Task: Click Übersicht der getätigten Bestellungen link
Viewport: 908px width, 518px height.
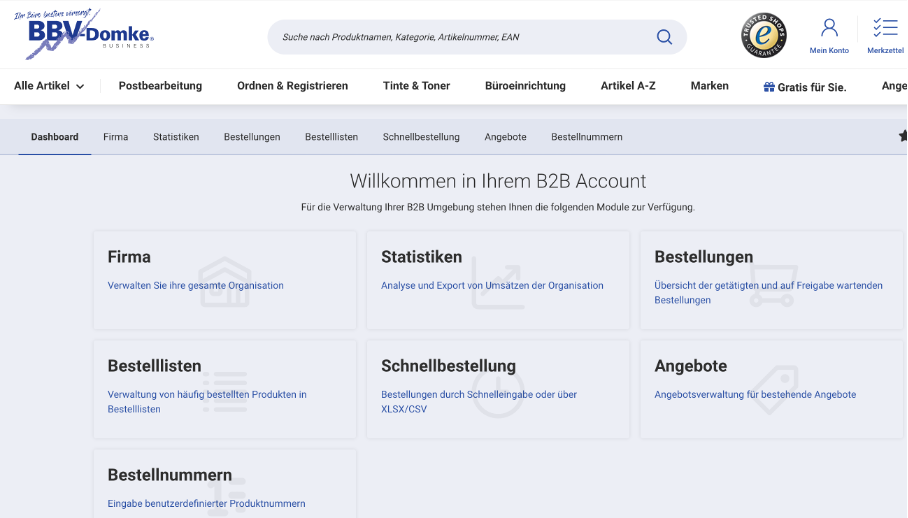Action: 768,293
